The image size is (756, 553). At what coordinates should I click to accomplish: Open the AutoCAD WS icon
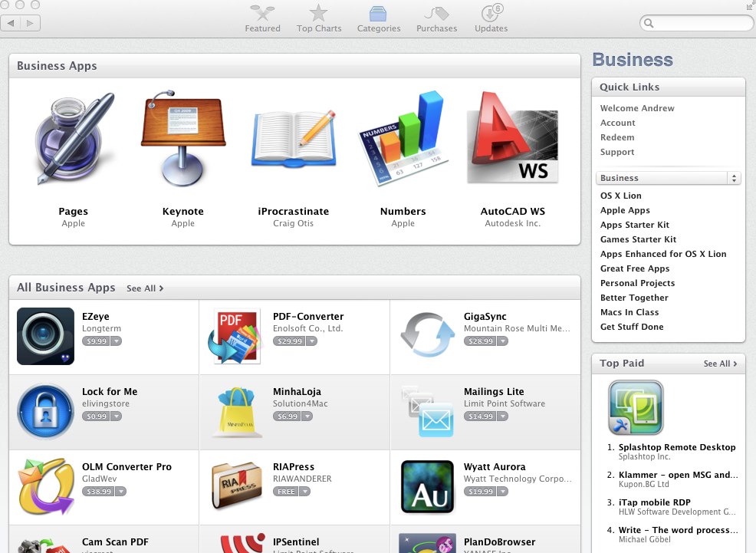click(x=512, y=138)
